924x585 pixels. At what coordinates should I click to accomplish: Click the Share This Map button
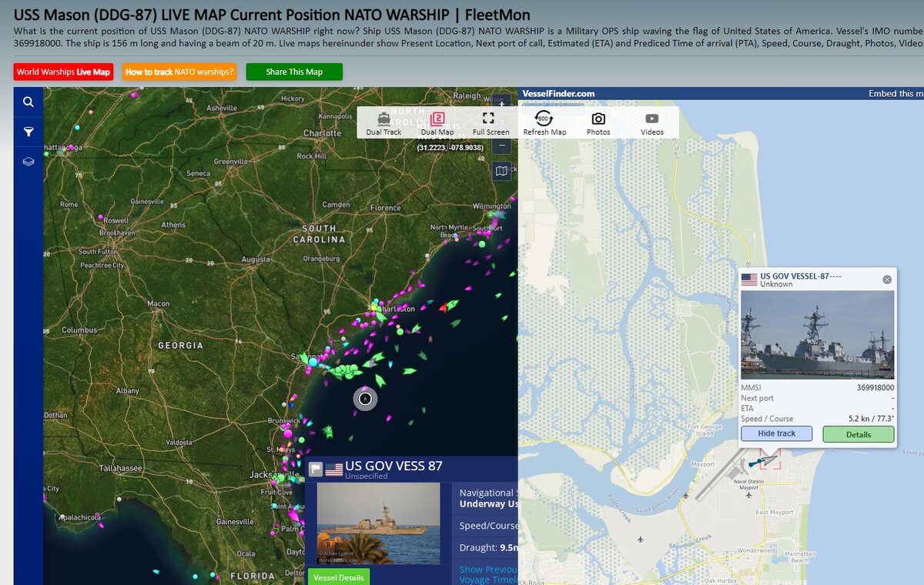tap(294, 72)
